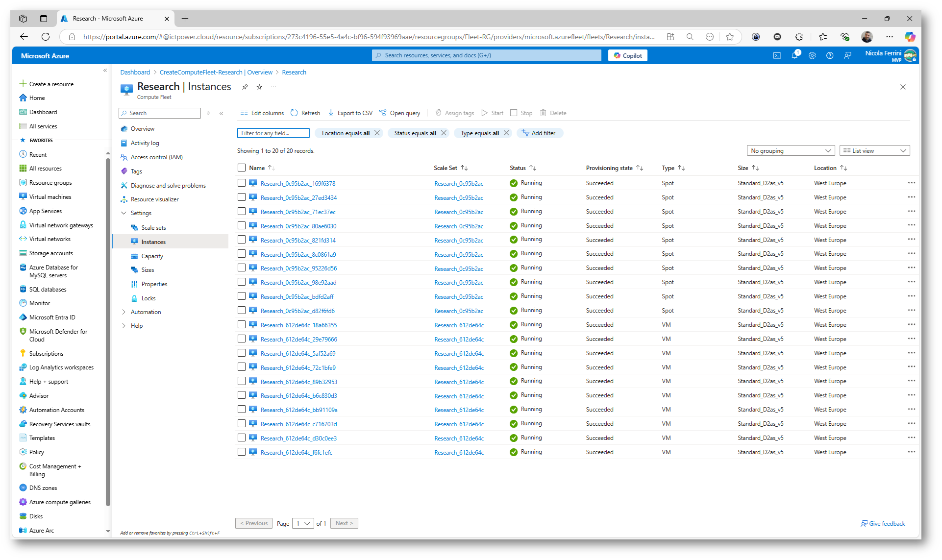This screenshot has height=560, width=942.
Task: Open Activity log menu item
Action: tap(145, 144)
